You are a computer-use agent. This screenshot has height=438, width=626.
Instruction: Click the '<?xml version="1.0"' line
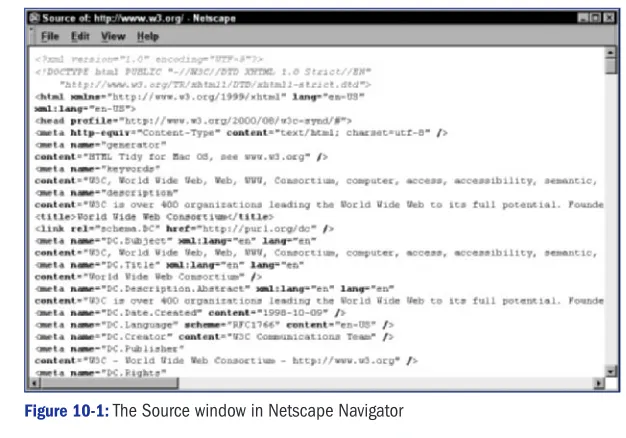point(149,59)
